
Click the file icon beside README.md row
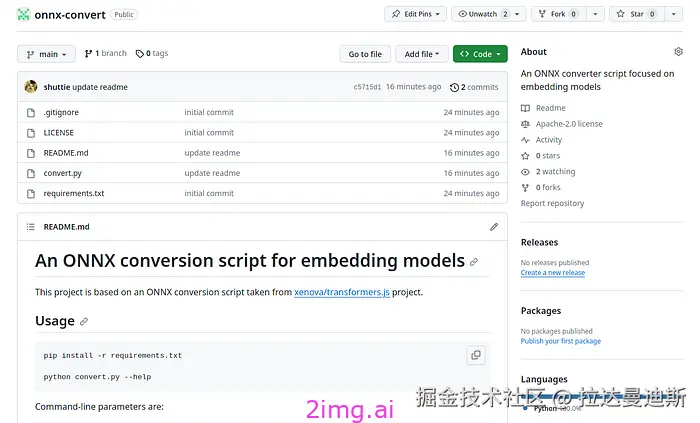(31, 153)
